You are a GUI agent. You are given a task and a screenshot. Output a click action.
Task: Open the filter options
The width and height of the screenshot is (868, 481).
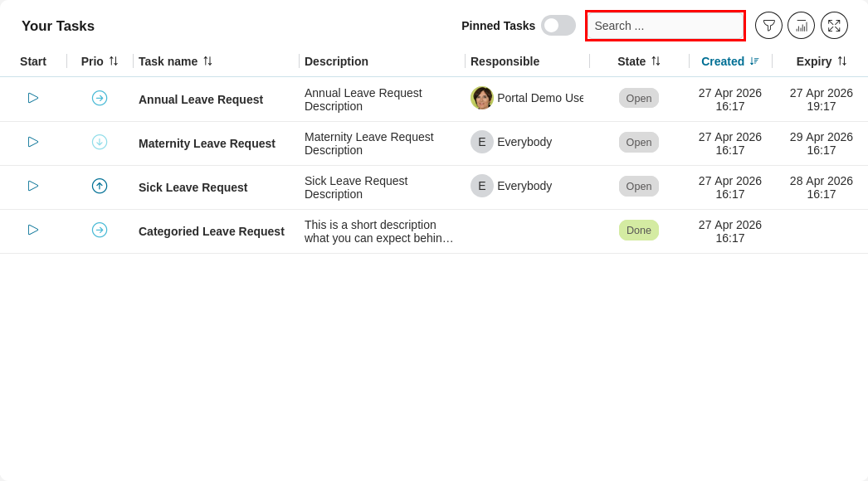point(768,26)
